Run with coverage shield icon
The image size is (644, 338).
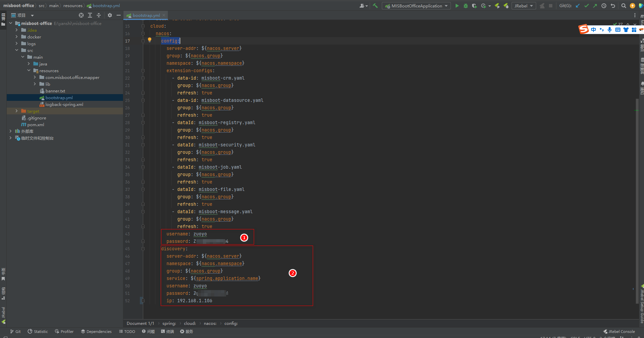[x=474, y=6]
